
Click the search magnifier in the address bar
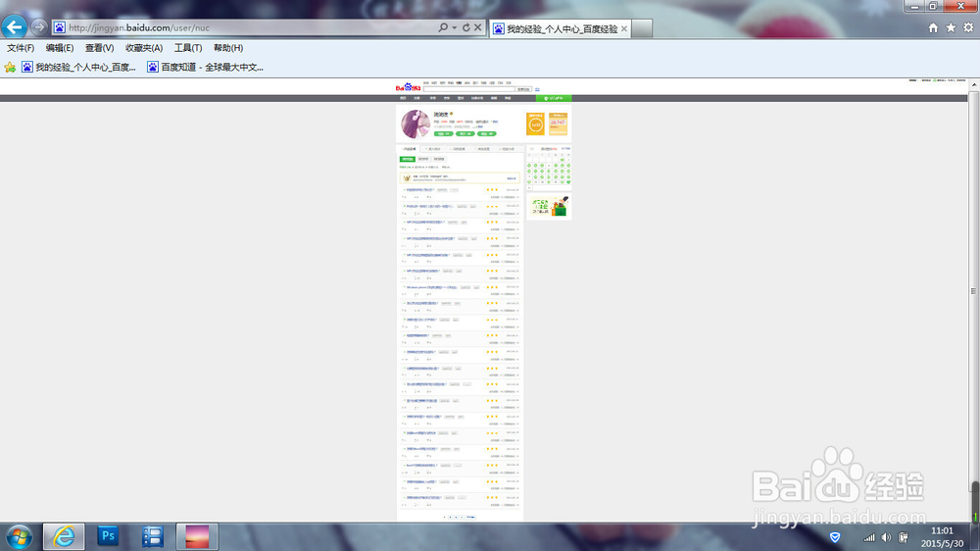pyautogui.click(x=443, y=27)
